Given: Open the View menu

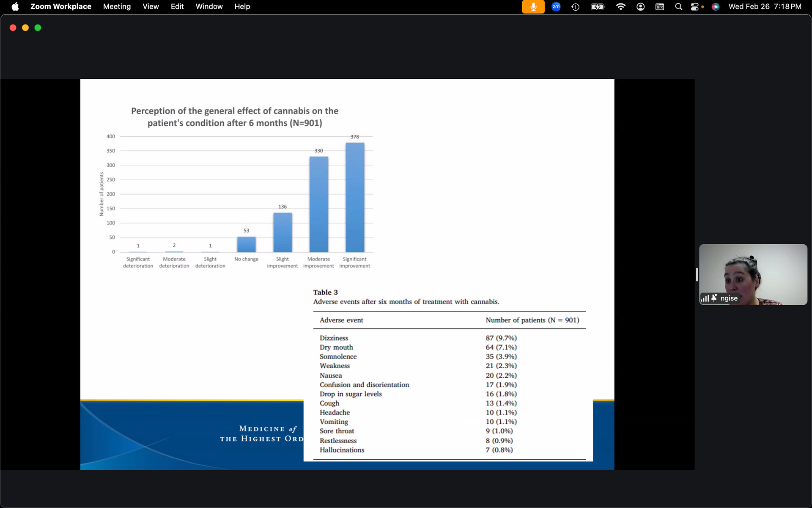Looking at the screenshot, I should point(151,7).
